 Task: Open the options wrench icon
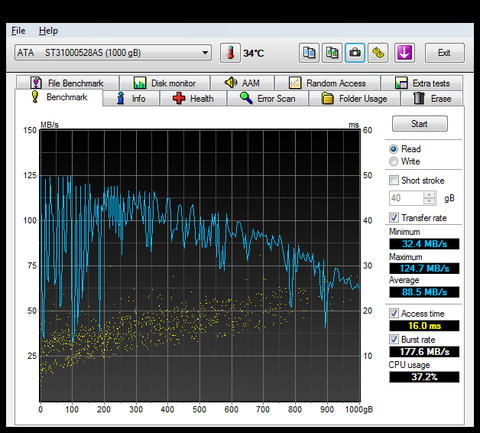point(378,53)
